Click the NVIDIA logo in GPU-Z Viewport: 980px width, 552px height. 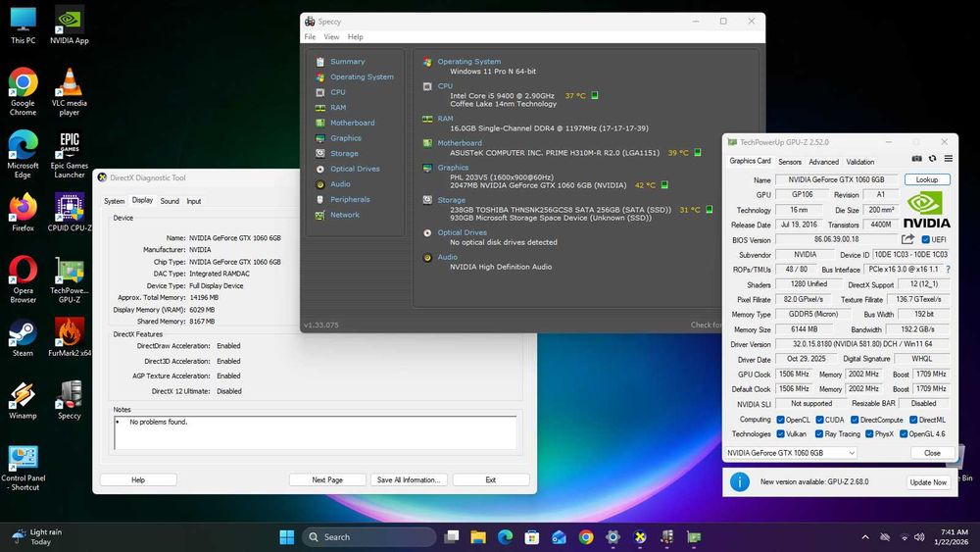point(926,210)
